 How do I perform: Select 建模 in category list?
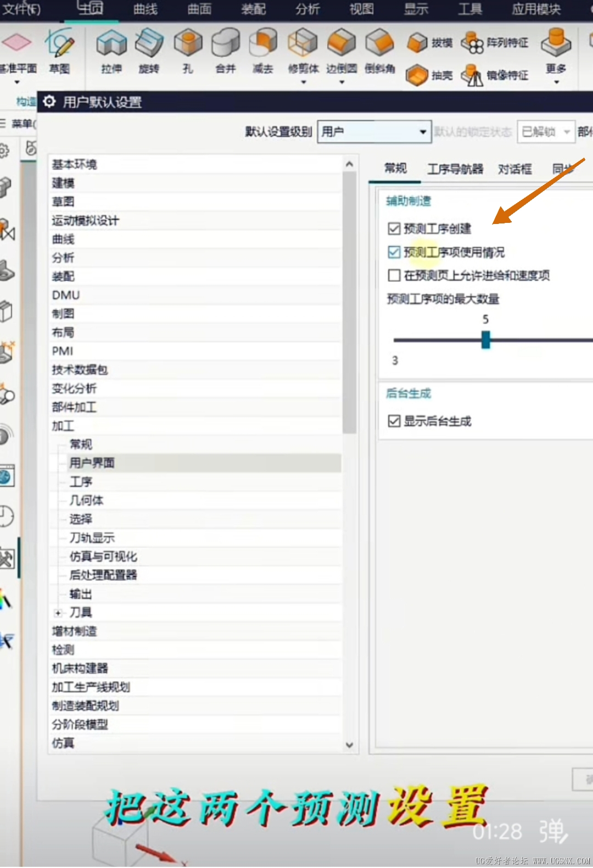point(195,183)
